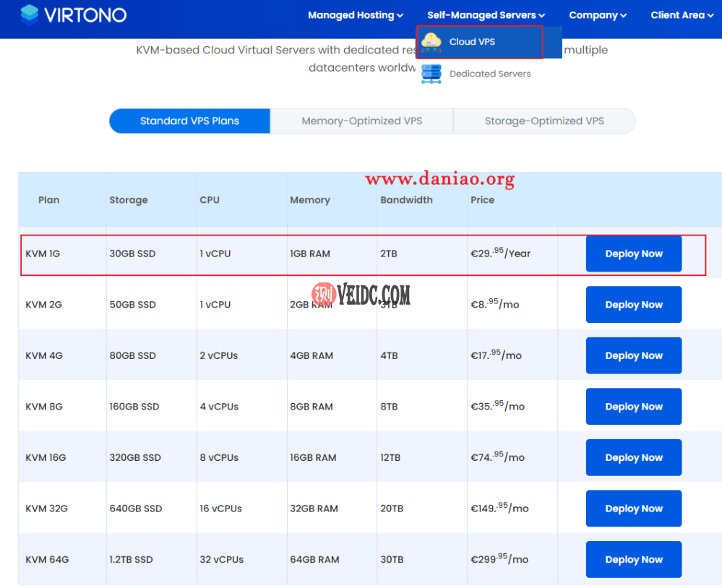
Task: Select Cloud VPS from the menu
Action: (472, 42)
